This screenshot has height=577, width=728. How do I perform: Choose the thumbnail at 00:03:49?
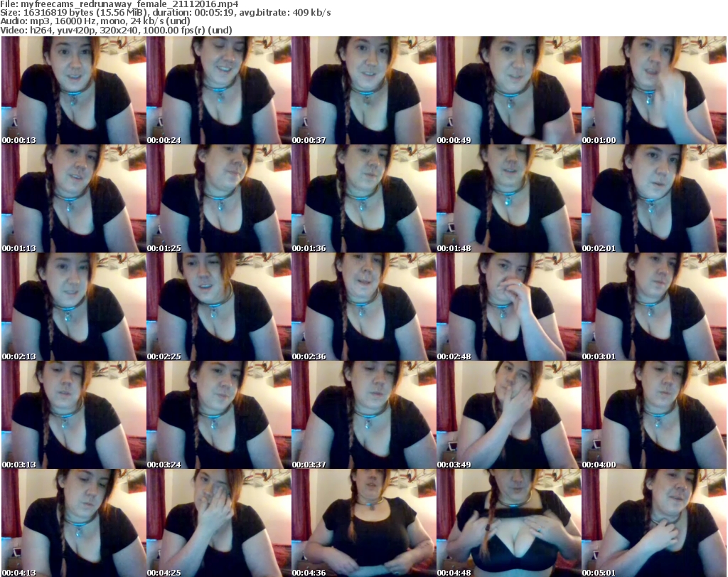(x=508, y=415)
